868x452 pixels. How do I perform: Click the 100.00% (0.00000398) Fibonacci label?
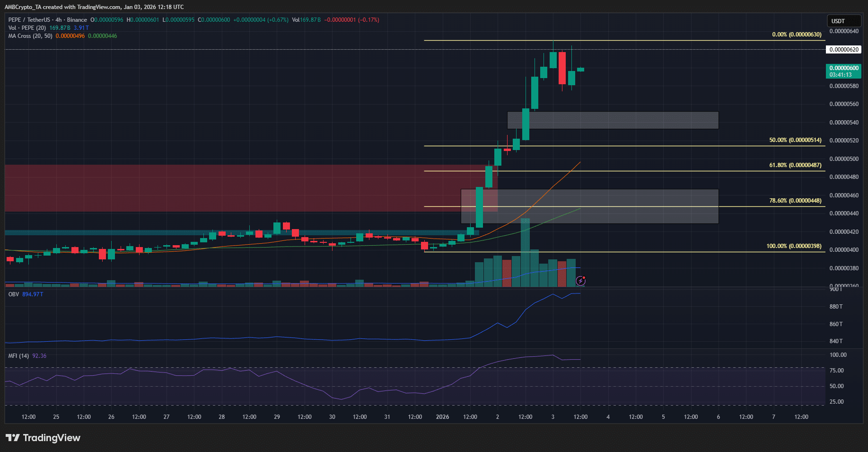[794, 246]
